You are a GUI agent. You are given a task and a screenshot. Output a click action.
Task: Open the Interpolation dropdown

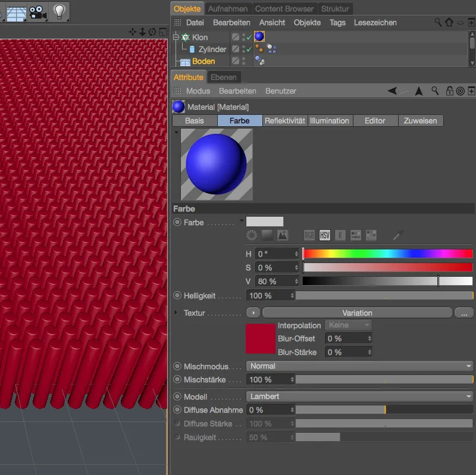pyautogui.click(x=348, y=325)
